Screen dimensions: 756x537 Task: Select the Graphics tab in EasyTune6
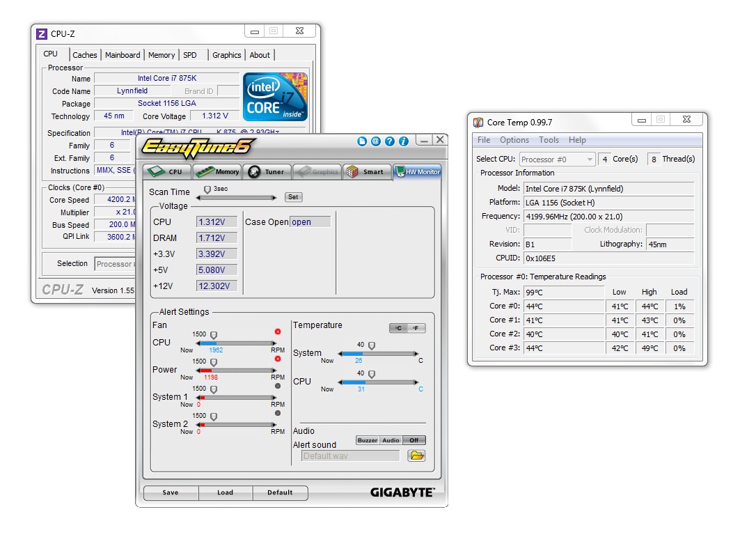point(317,172)
